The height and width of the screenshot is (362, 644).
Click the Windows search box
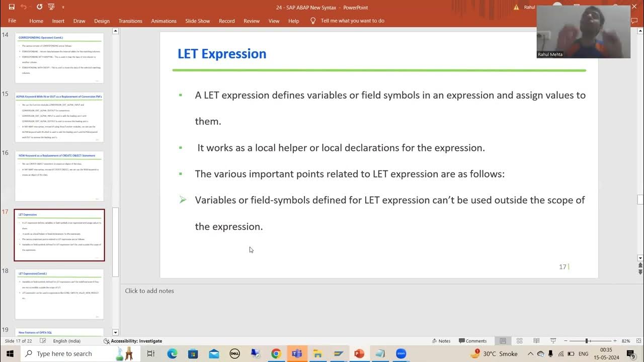80,354
